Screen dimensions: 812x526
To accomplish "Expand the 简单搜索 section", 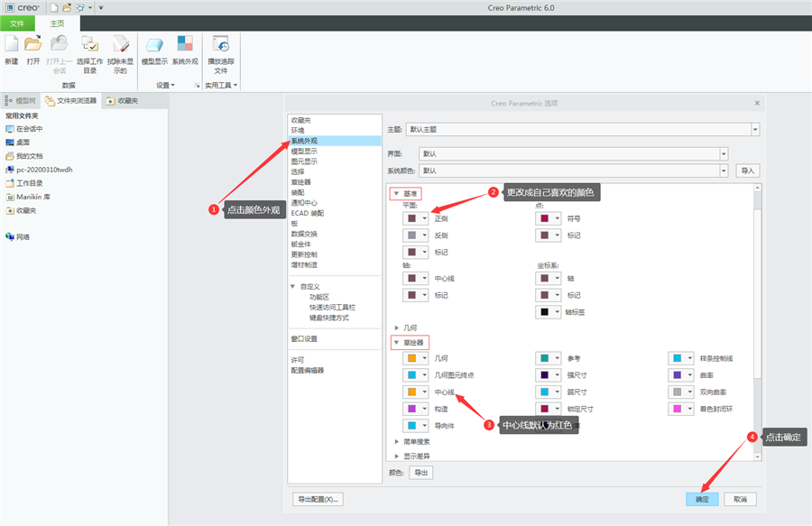I will (x=397, y=441).
